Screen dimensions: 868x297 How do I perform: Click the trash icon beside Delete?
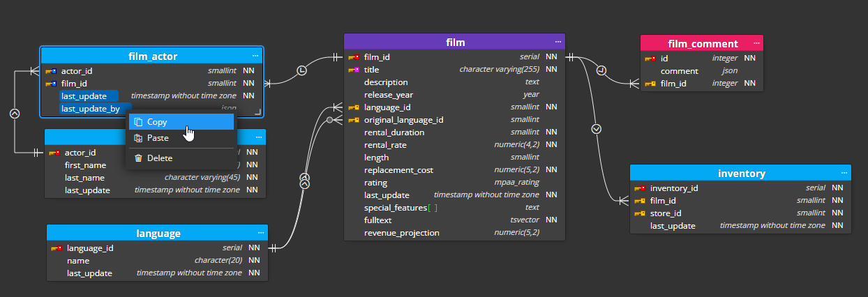[138, 158]
